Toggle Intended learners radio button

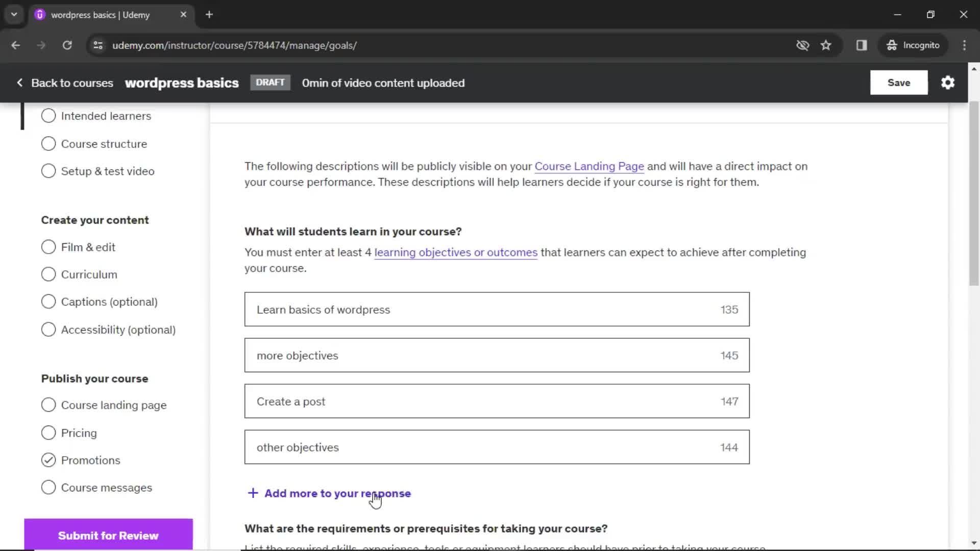tap(48, 116)
